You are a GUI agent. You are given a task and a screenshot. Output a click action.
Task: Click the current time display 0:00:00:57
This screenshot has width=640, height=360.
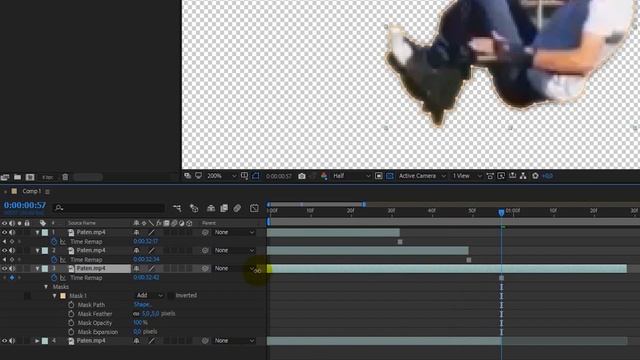coord(25,205)
